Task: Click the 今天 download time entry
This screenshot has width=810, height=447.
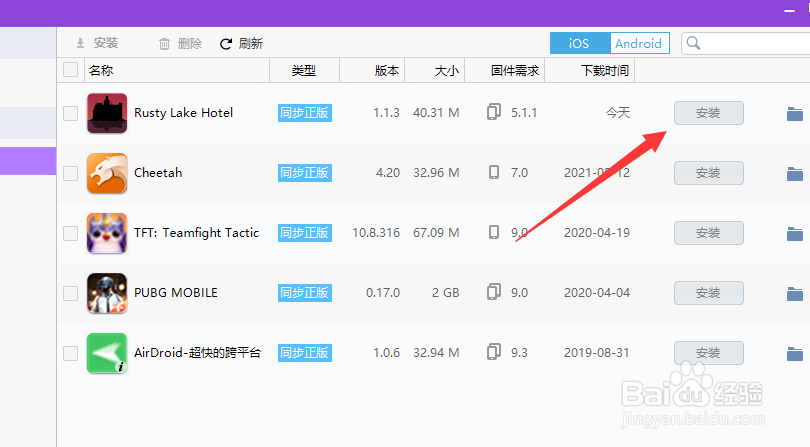Action: (618, 113)
